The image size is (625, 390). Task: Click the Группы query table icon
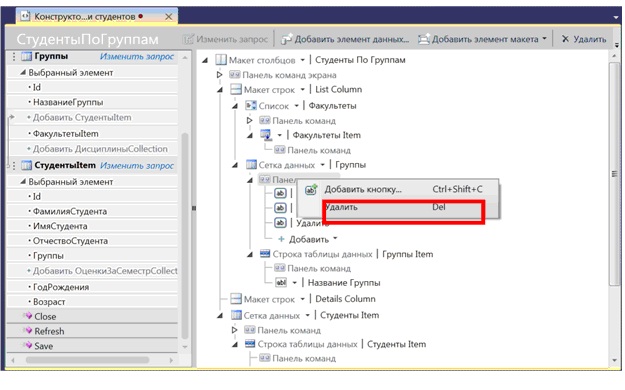(26, 56)
